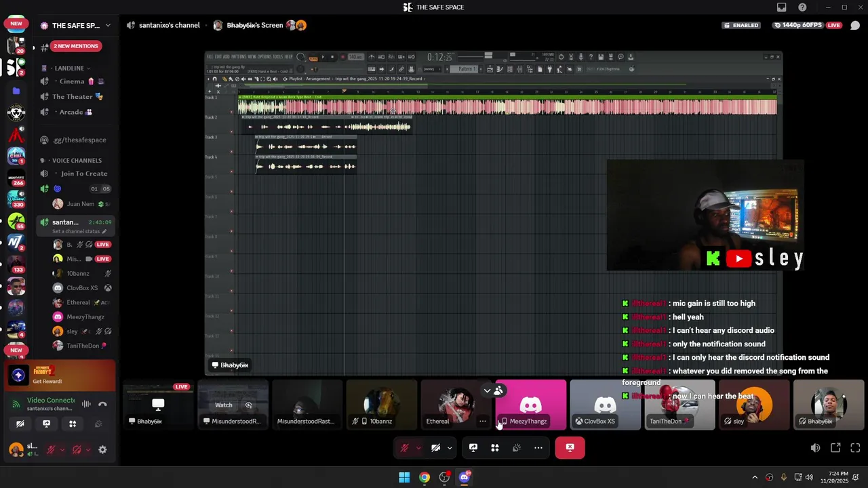
Task: Expand microphone options arrow in call bar
Action: (x=418, y=448)
